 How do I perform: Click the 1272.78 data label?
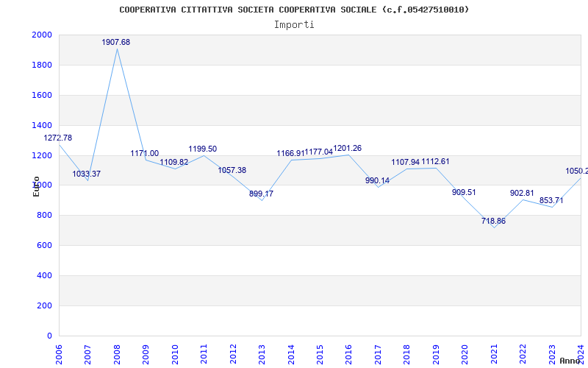click(x=58, y=138)
